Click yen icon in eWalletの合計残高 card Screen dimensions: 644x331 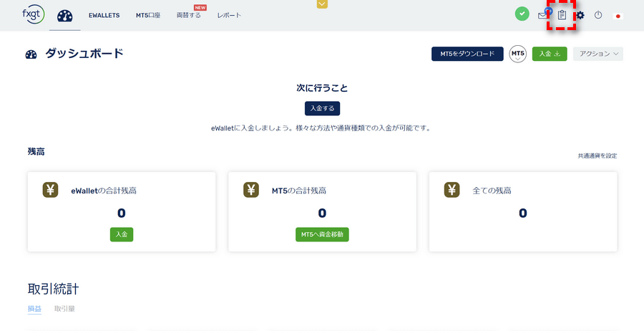[51, 190]
